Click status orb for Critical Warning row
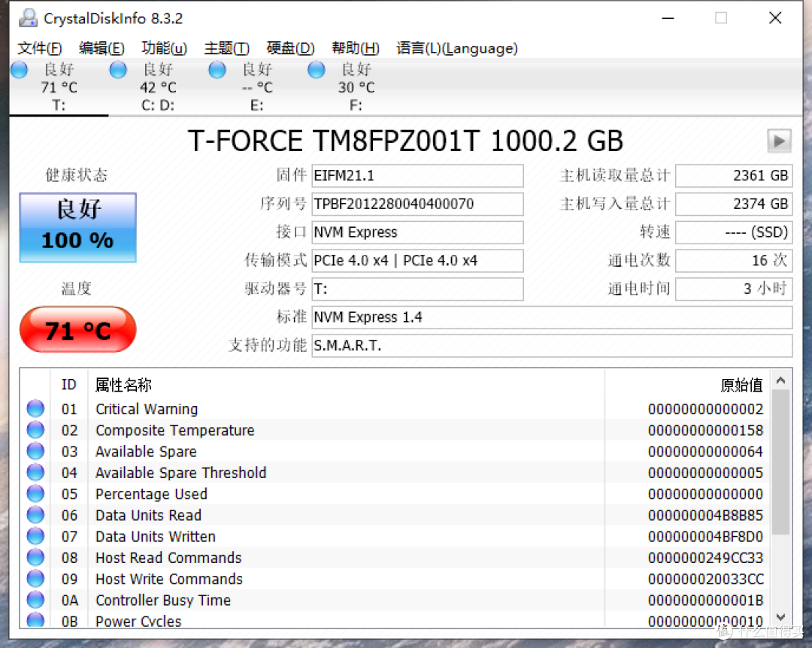The height and width of the screenshot is (648, 812). (36, 409)
